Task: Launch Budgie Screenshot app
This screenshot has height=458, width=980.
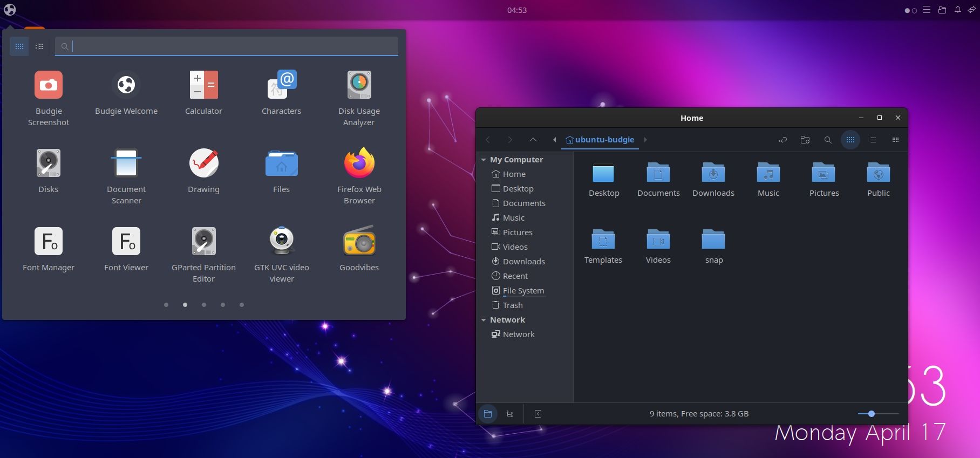Action: tap(49, 98)
